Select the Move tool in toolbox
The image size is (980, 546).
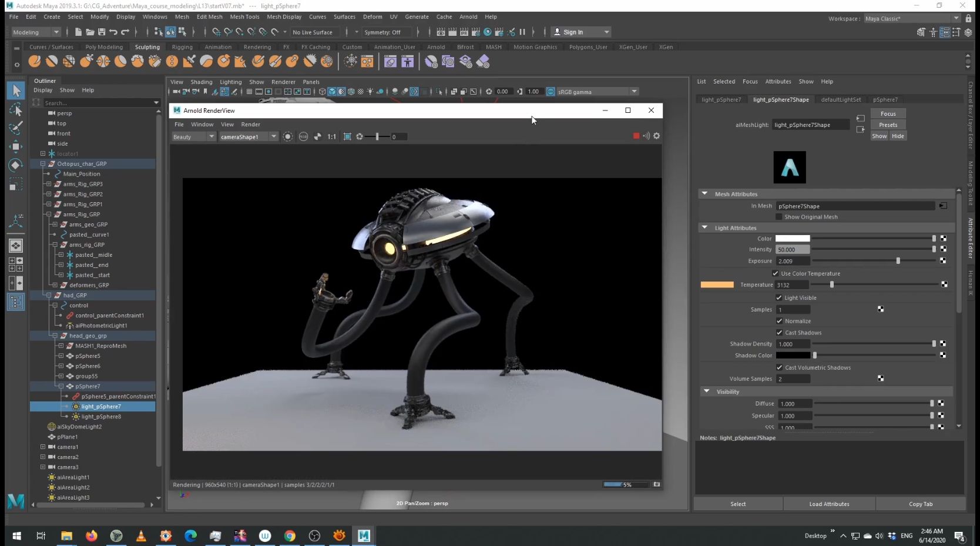click(x=16, y=146)
